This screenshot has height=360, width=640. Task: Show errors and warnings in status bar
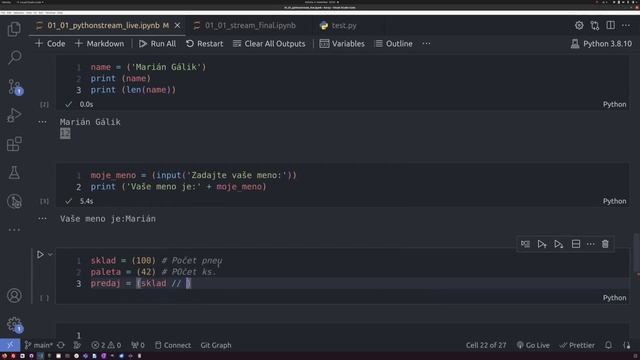tap(106, 345)
